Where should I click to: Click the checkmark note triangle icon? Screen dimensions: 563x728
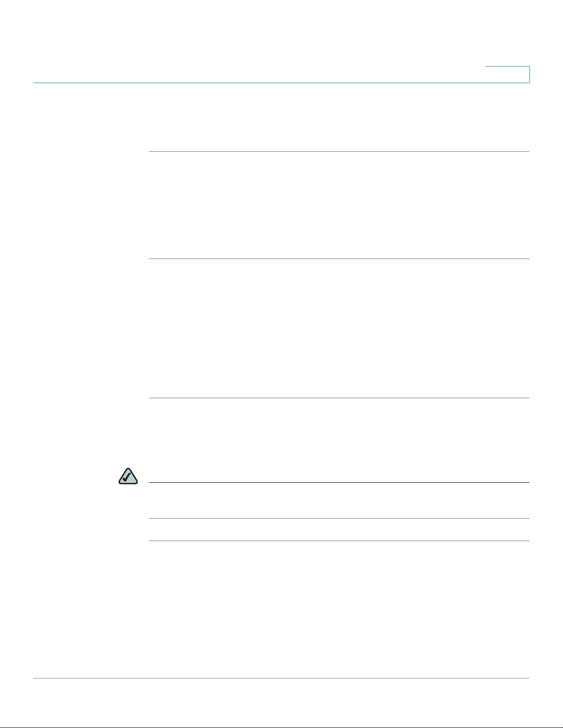click(128, 476)
